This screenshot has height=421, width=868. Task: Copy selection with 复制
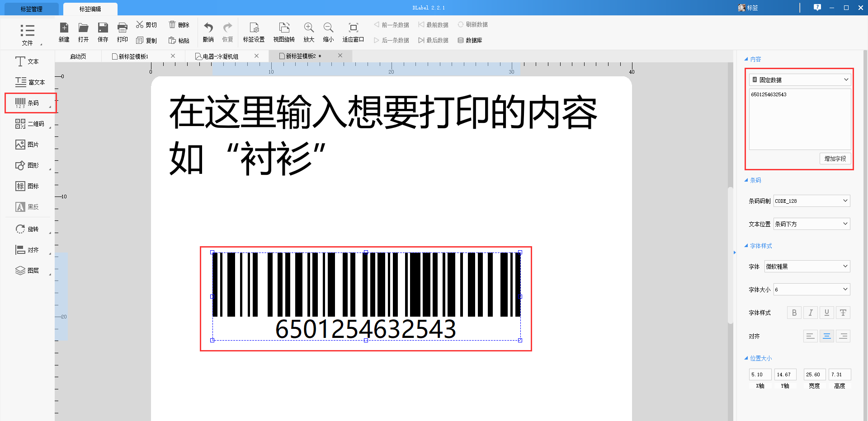coord(146,41)
